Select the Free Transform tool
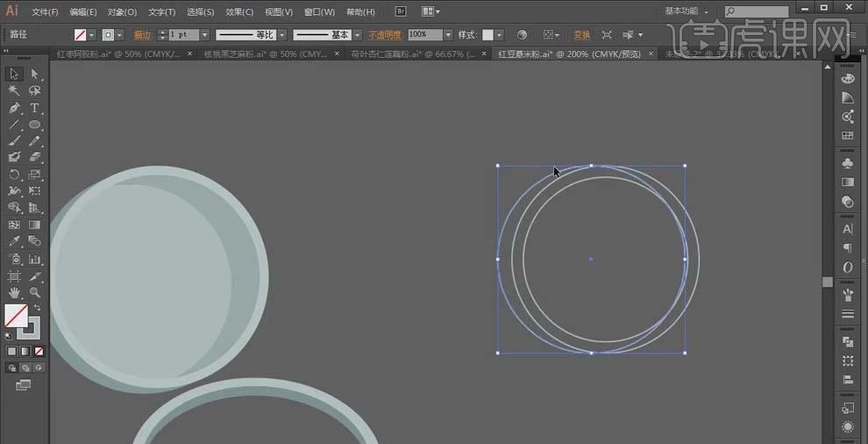 (35, 191)
